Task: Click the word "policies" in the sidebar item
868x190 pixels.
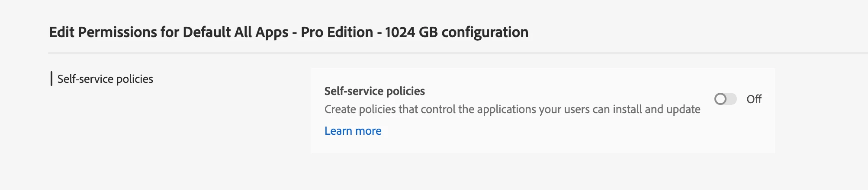Action: (135, 79)
